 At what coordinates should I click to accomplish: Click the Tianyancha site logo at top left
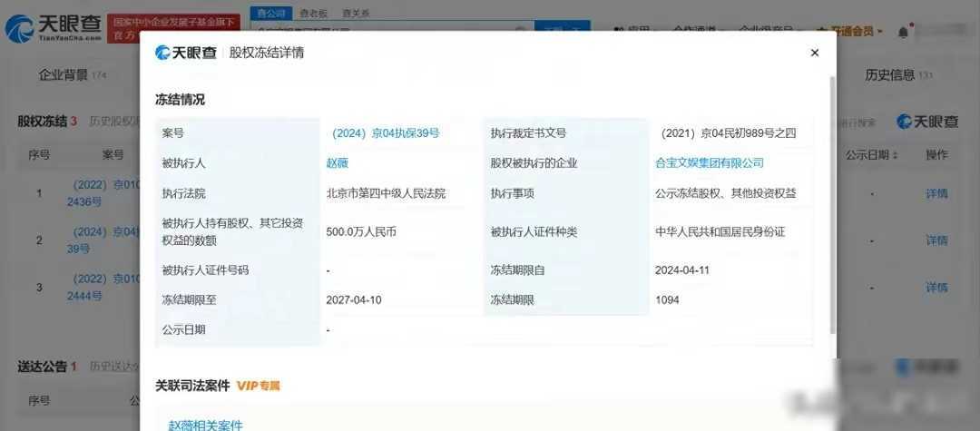(53, 28)
